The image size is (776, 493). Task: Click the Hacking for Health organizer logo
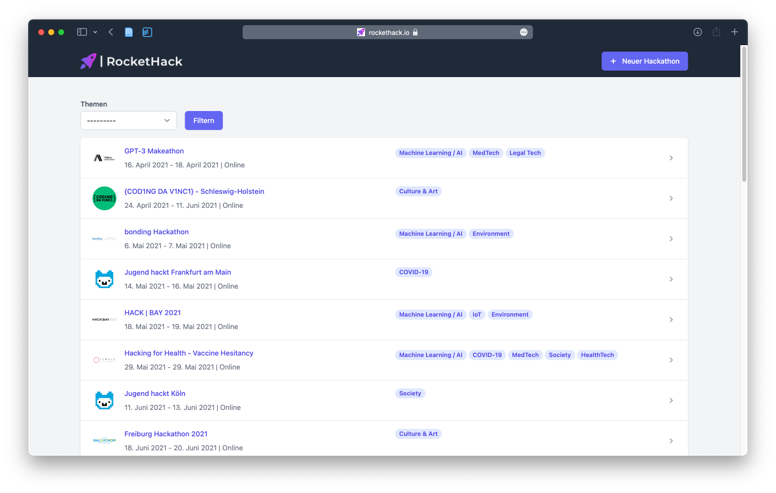tap(104, 360)
